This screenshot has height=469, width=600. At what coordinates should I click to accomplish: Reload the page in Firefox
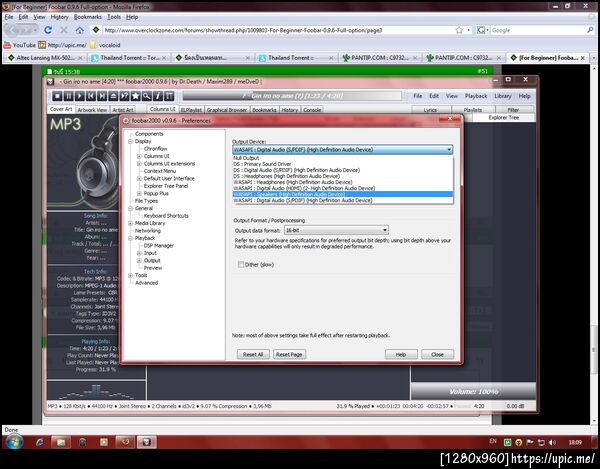point(48,30)
